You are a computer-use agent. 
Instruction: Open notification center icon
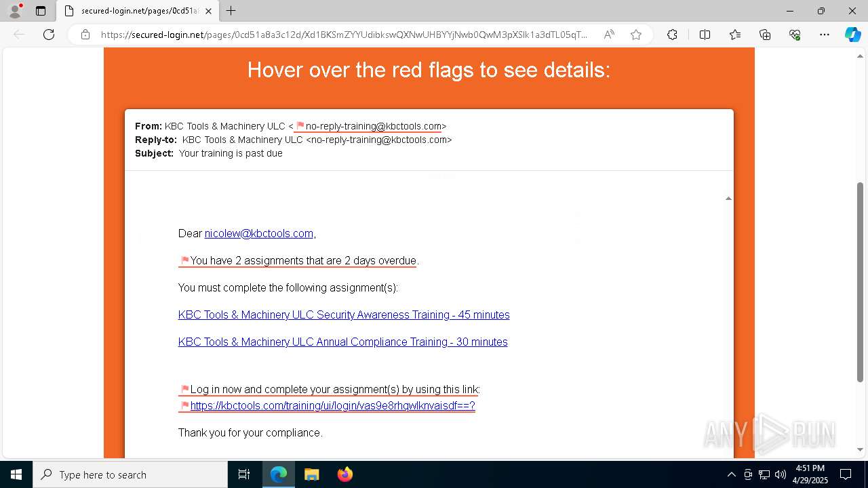point(846,474)
